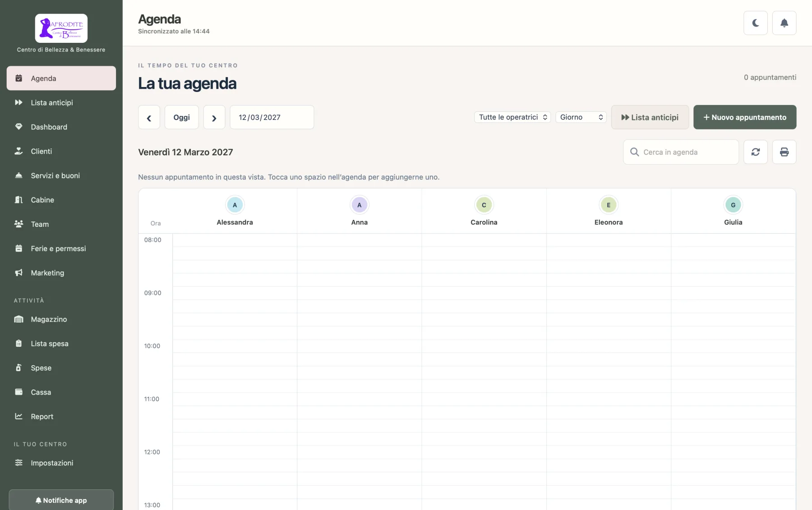
Task: Open Lista anticipi button in toolbar
Action: 650,117
